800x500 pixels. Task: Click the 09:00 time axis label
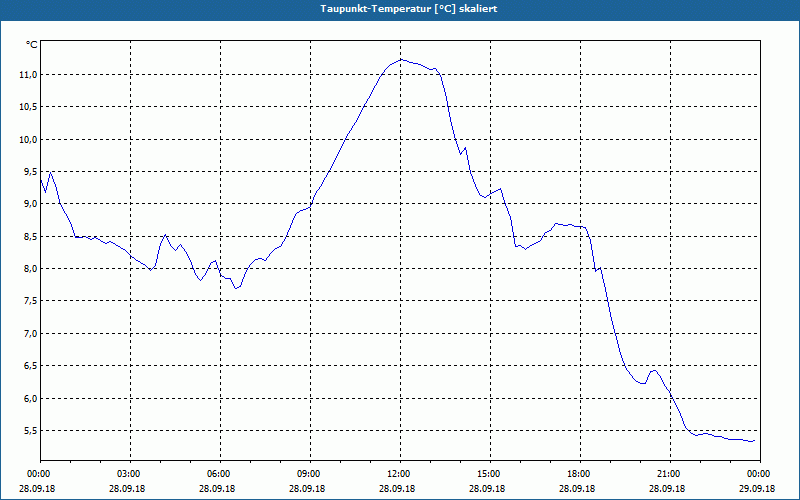point(310,474)
